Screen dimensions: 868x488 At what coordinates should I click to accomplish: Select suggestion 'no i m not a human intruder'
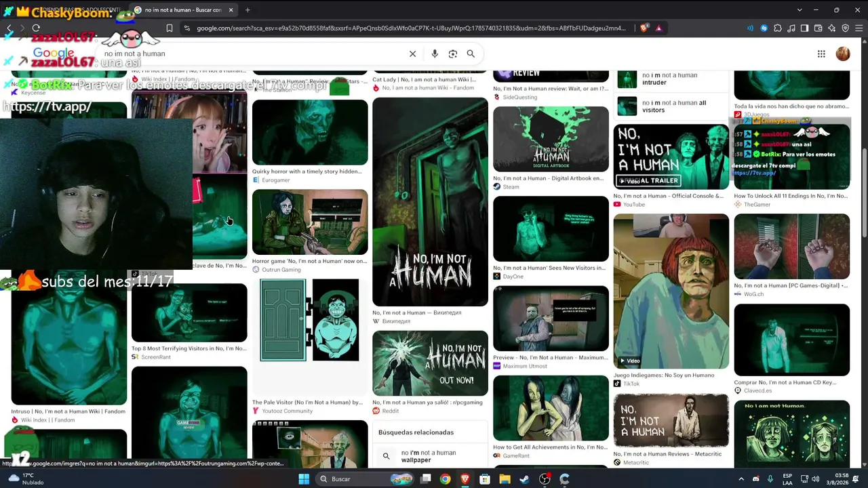pos(671,79)
